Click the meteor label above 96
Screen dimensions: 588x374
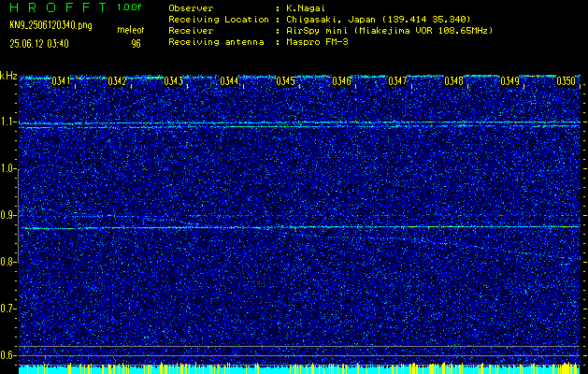pyautogui.click(x=130, y=30)
